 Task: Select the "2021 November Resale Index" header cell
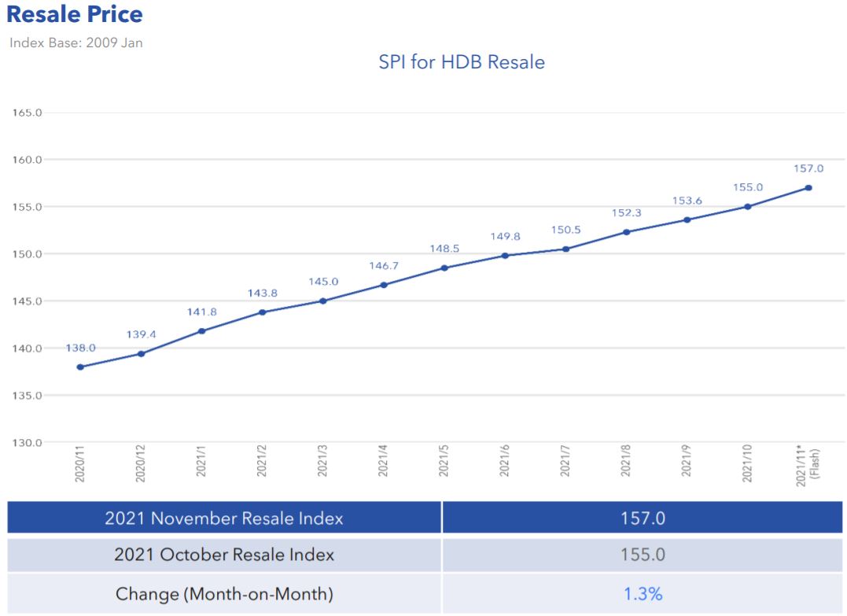pos(224,518)
